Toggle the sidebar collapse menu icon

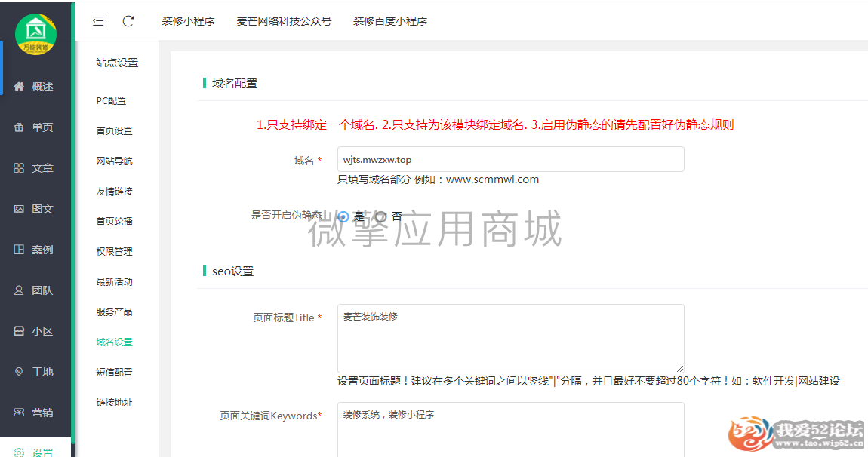(x=98, y=21)
